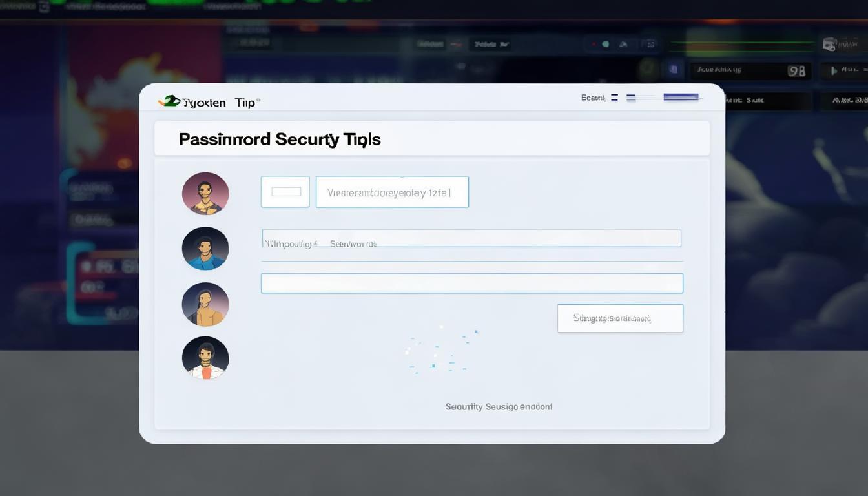Click the top text field next to small box
Image resolution: width=868 pixels, height=496 pixels.
pyautogui.click(x=392, y=192)
